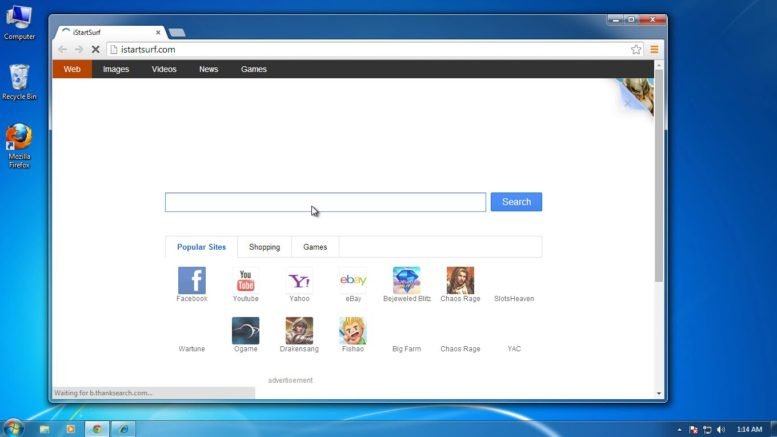The height and width of the screenshot is (437, 777).
Task: Go back to previous page
Action: (x=62, y=50)
